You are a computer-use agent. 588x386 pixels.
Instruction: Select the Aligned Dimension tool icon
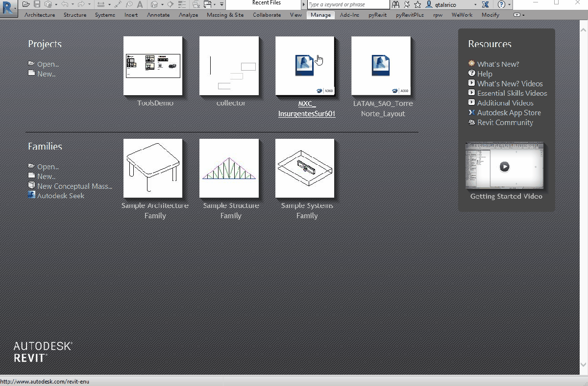tap(118, 4)
